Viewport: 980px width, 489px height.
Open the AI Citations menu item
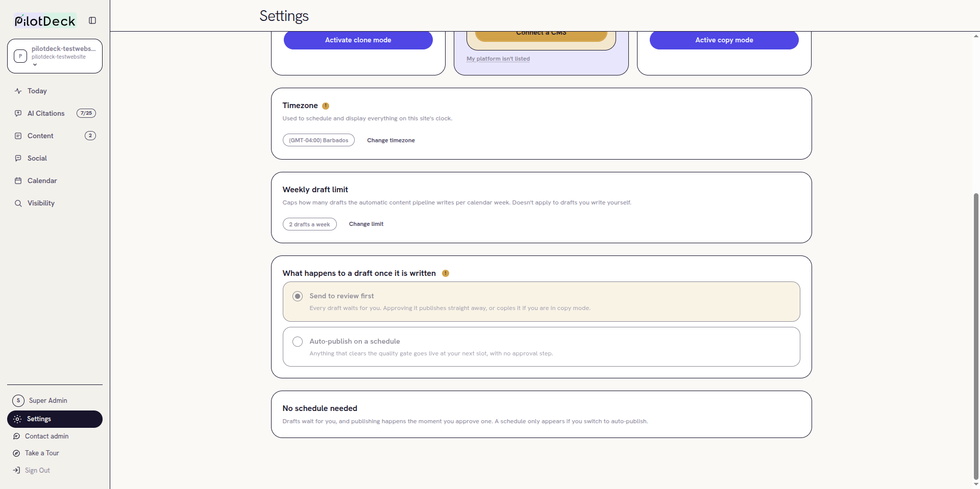55,113
